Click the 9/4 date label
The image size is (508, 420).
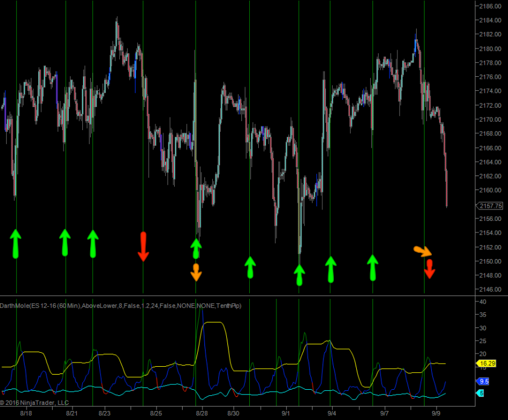pyautogui.click(x=332, y=413)
